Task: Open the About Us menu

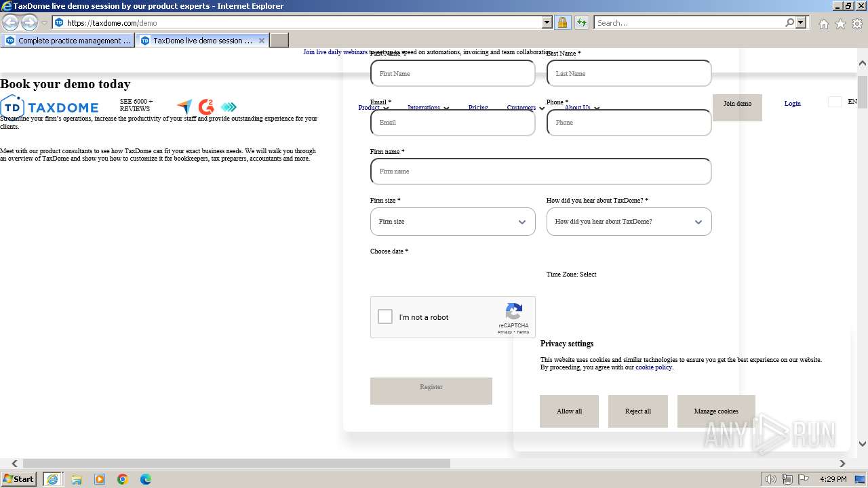Action: (x=582, y=108)
